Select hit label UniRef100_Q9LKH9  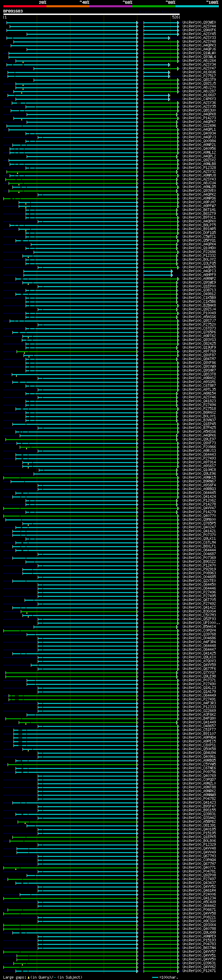pyautogui.click(x=199, y=932)
